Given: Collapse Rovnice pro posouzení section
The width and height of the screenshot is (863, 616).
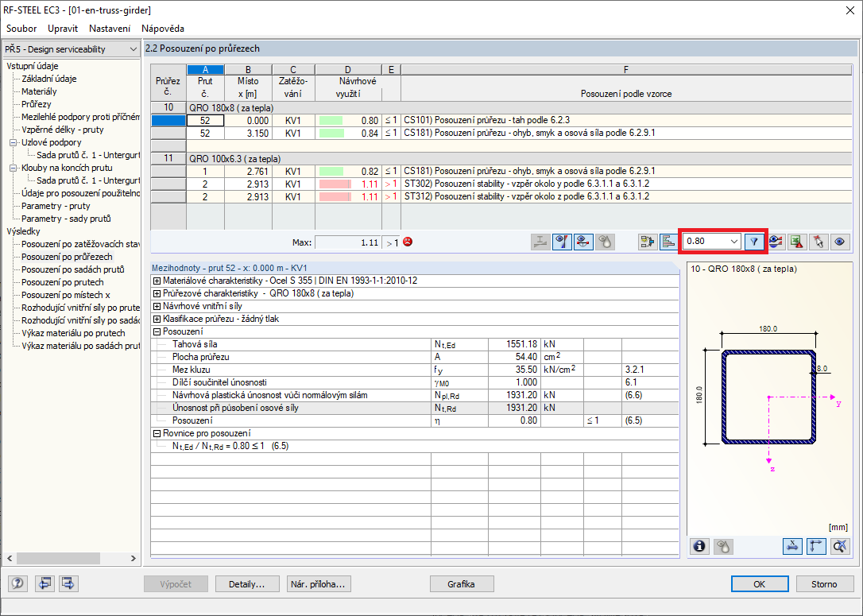Looking at the screenshot, I should click(157, 433).
